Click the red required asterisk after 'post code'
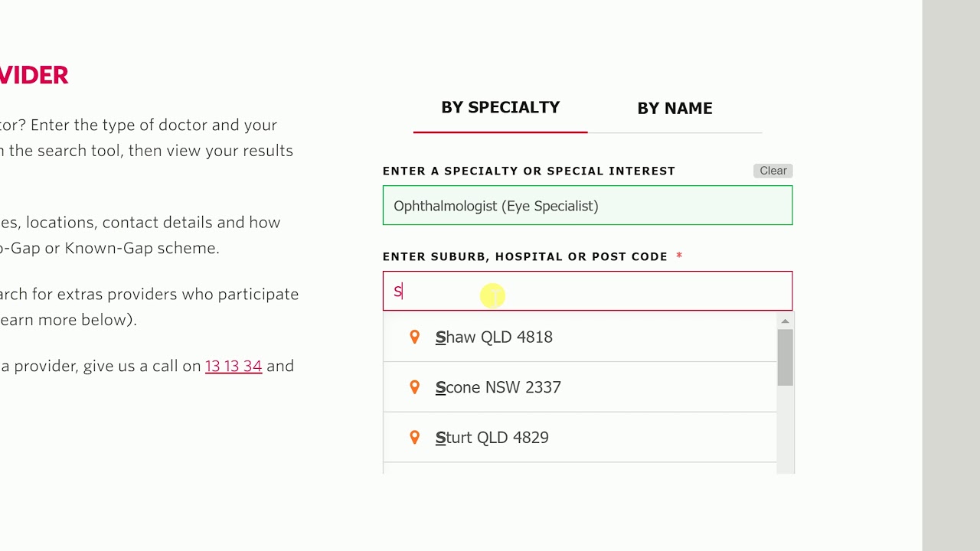 coord(679,256)
